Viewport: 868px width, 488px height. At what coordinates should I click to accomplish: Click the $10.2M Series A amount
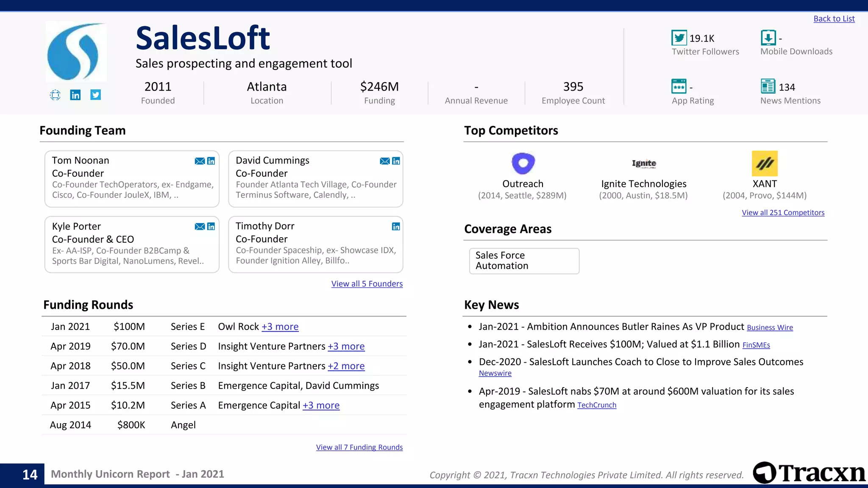point(128,405)
